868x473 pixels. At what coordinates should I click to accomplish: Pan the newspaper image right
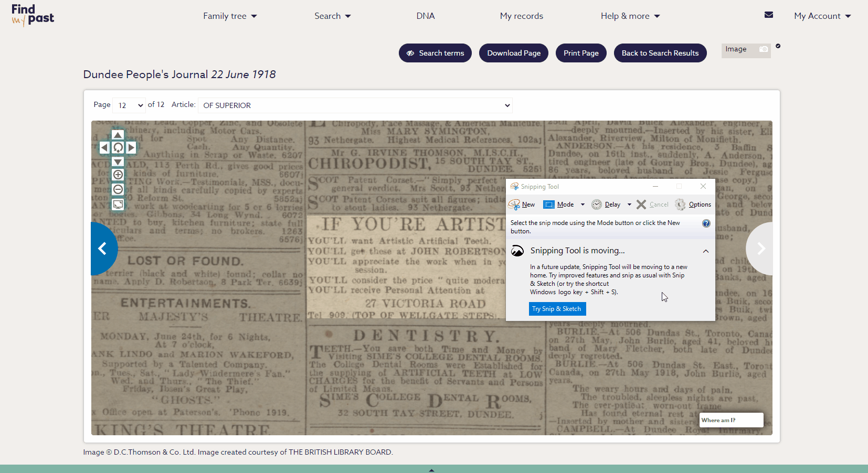[x=131, y=148]
